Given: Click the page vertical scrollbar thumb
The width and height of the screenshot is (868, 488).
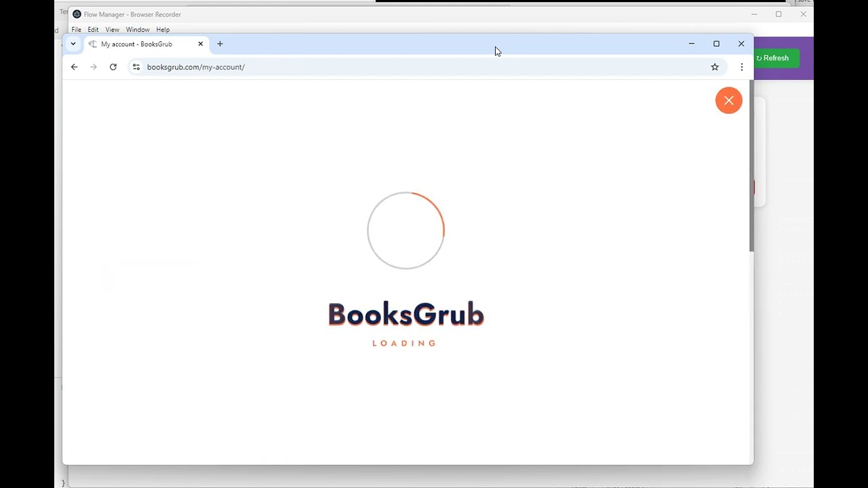Looking at the screenshot, I should pos(751,166).
